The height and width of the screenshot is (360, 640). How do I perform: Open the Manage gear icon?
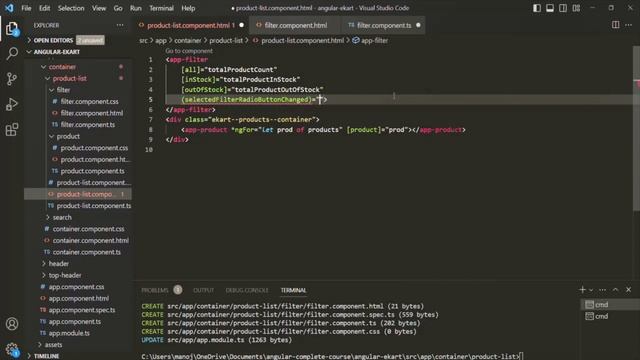(x=12, y=349)
